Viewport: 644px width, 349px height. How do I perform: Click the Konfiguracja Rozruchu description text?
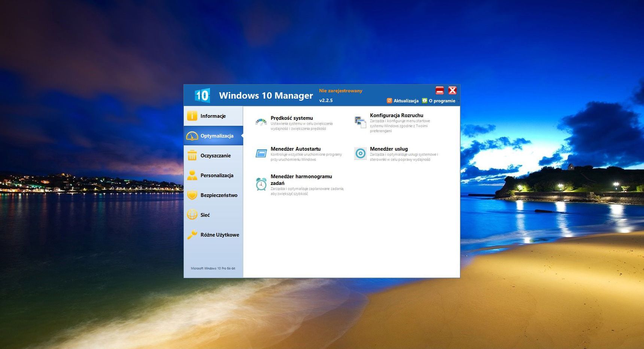pos(400,126)
